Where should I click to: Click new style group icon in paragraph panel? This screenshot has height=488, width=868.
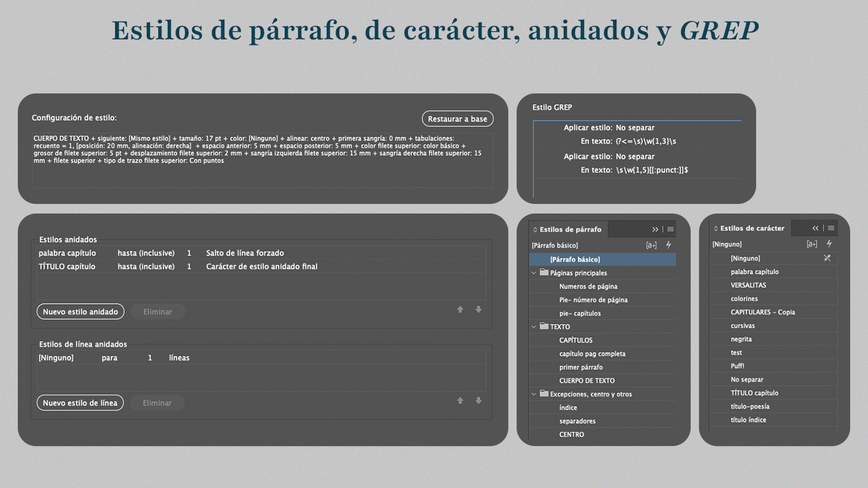651,245
